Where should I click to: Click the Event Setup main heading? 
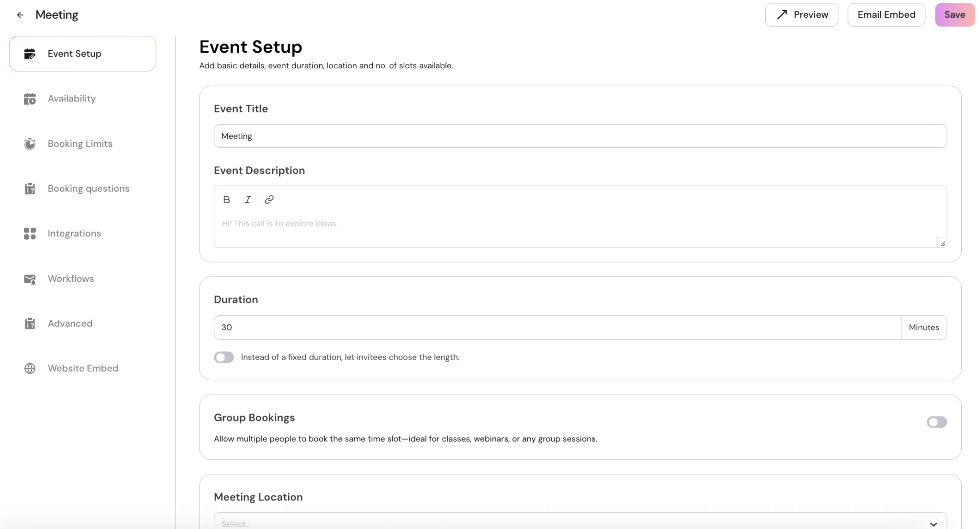pyautogui.click(x=251, y=47)
